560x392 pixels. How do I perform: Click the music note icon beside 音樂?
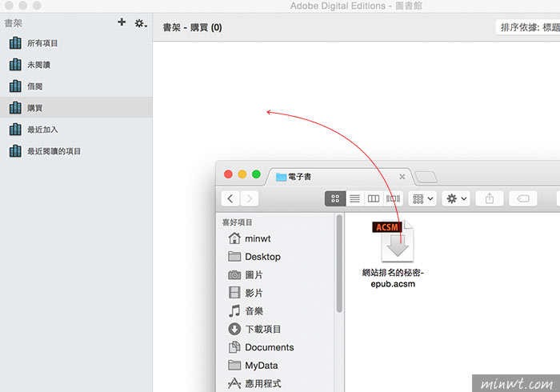(x=234, y=310)
